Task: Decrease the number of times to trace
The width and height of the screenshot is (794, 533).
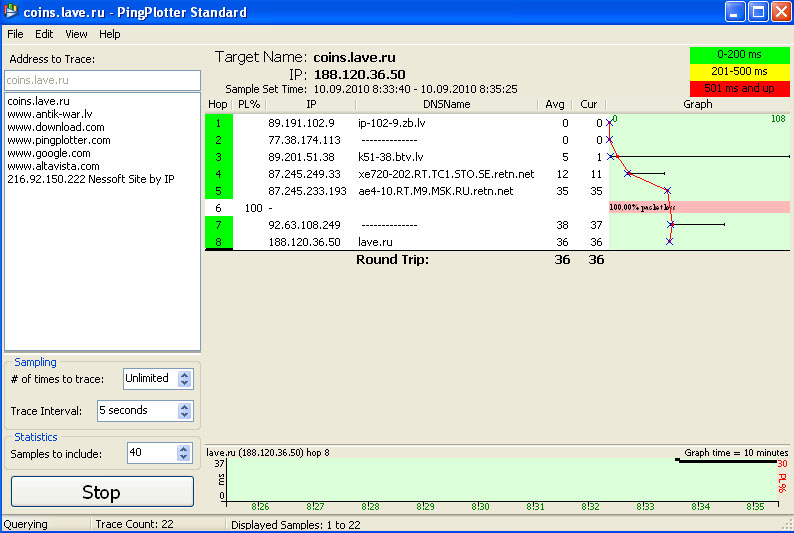Action: click(185, 383)
